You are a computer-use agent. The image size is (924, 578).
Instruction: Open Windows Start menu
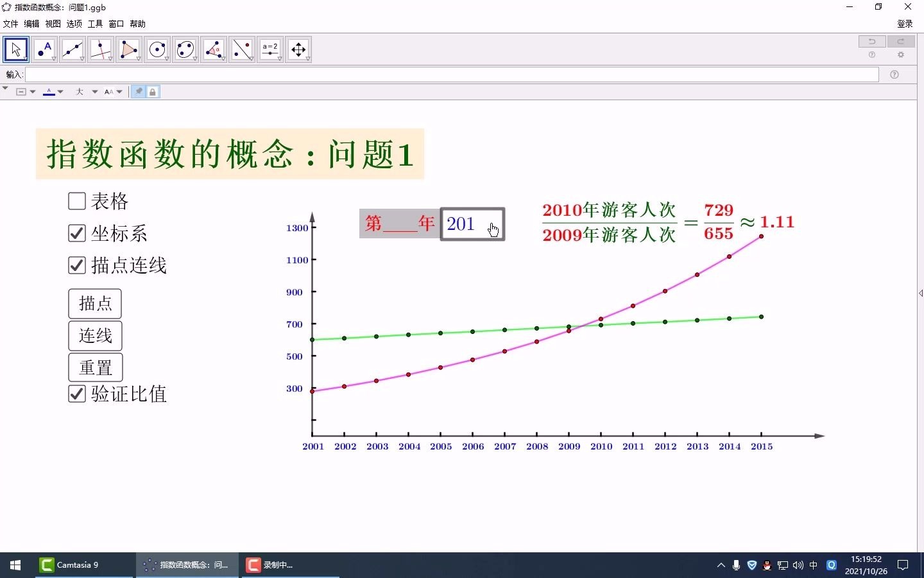pyautogui.click(x=15, y=565)
